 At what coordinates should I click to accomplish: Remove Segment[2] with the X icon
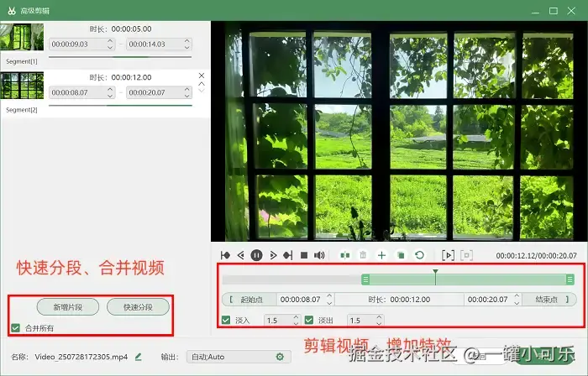click(x=202, y=76)
